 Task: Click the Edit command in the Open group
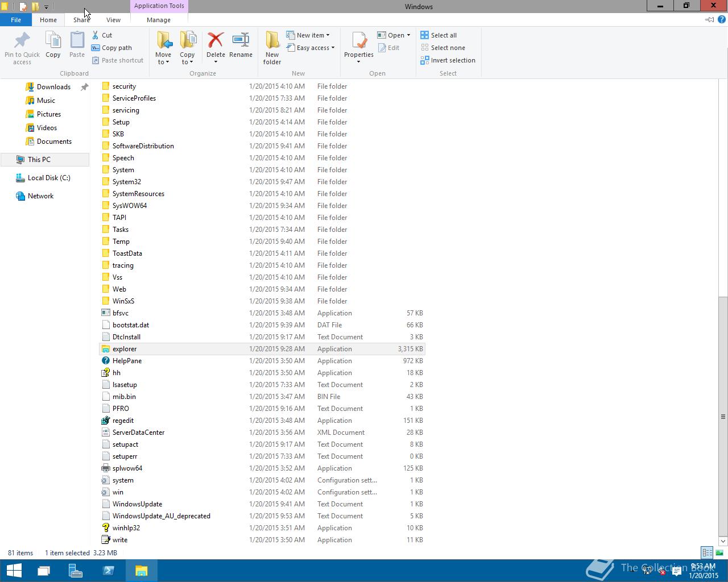(388, 48)
